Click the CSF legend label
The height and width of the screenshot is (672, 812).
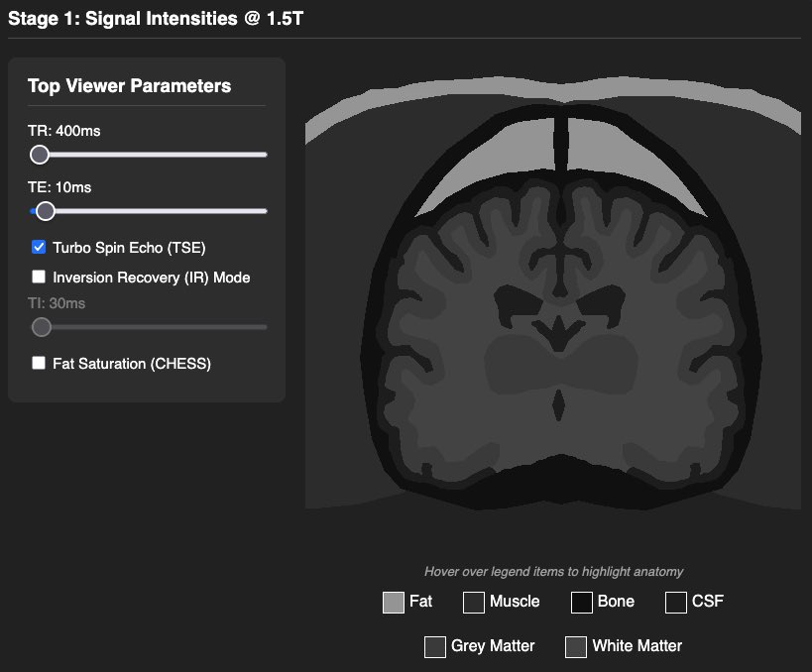pos(707,601)
